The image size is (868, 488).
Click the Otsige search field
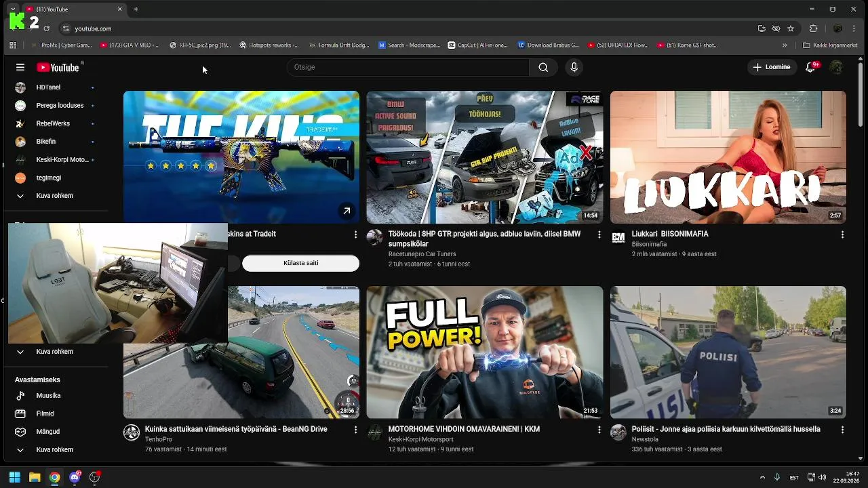tap(408, 67)
